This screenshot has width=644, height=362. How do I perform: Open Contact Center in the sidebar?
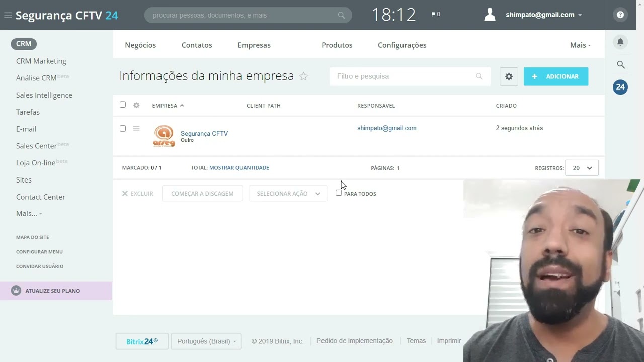[41, 197]
